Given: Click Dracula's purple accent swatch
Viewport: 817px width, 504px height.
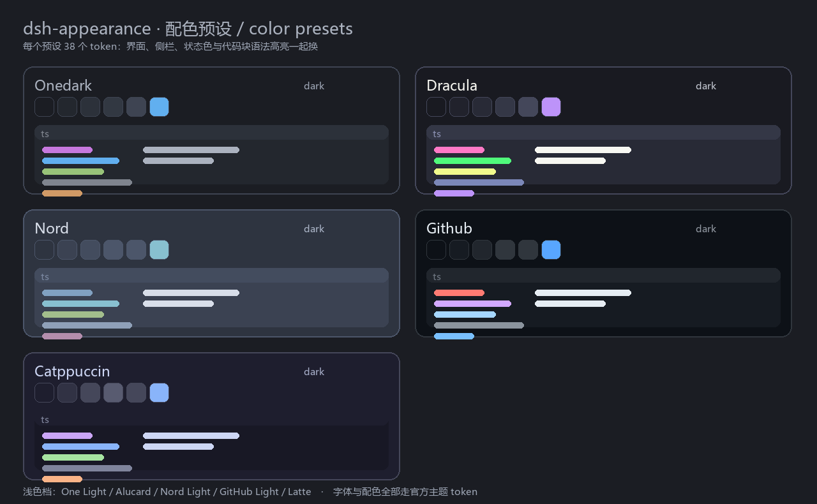Looking at the screenshot, I should 551,107.
